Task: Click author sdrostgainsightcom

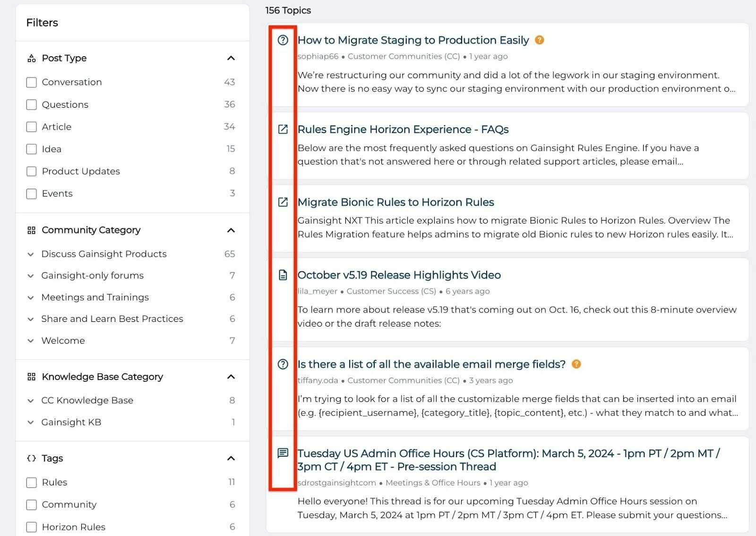Action: [337, 483]
